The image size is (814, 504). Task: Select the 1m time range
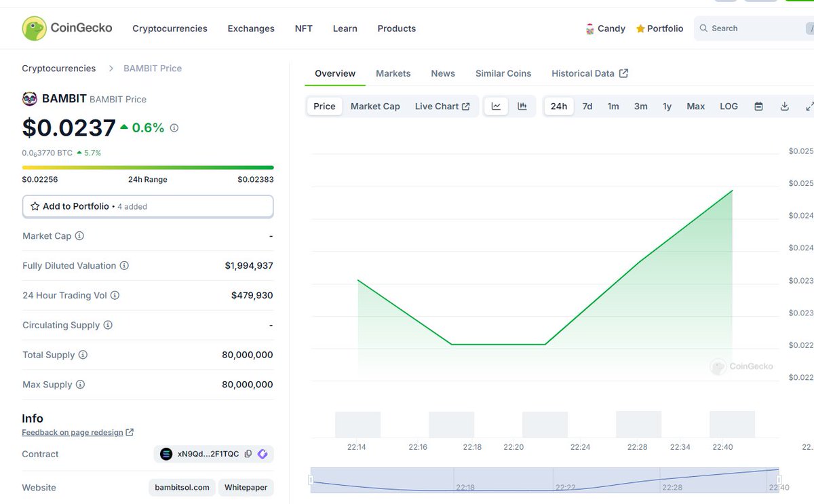click(x=613, y=106)
